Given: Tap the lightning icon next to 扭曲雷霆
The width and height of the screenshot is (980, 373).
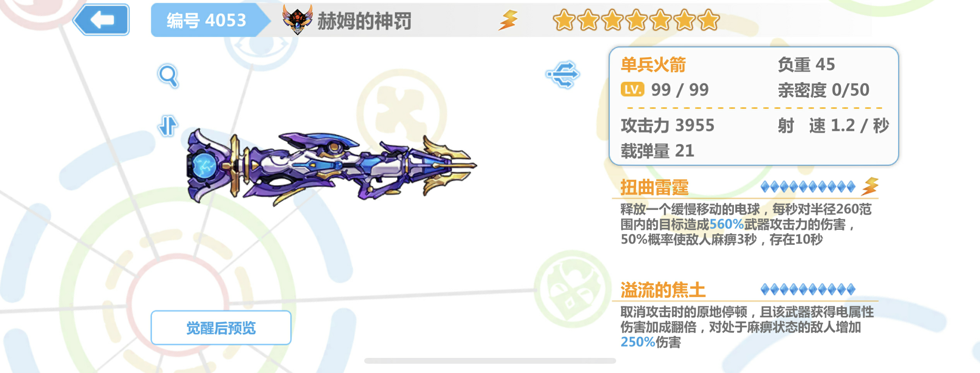Looking at the screenshot, I should coord(870,187).
